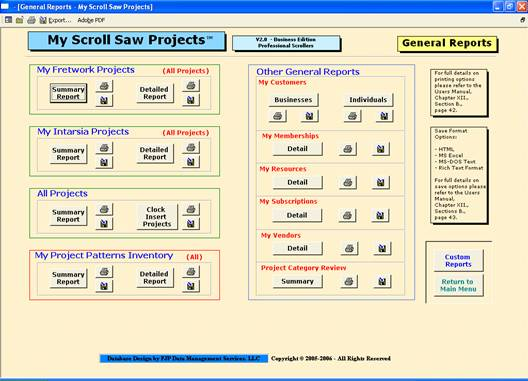This screenshot has width=528, height=381.
Task: Print the Fretwork Summary Report
Action: tap(104, 86)
